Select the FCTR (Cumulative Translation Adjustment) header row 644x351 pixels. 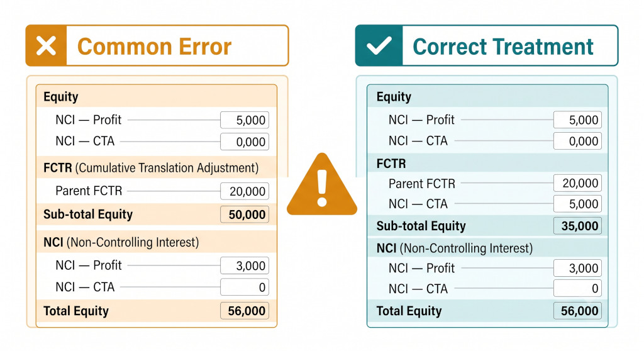[157, 168]
